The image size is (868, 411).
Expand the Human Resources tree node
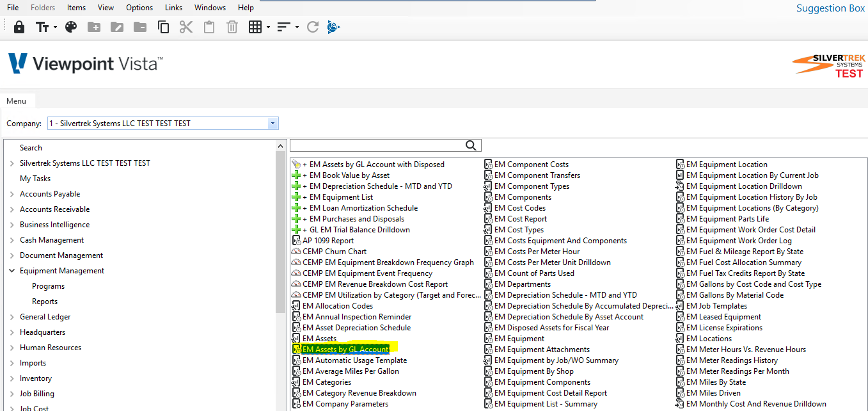point(12,348)
